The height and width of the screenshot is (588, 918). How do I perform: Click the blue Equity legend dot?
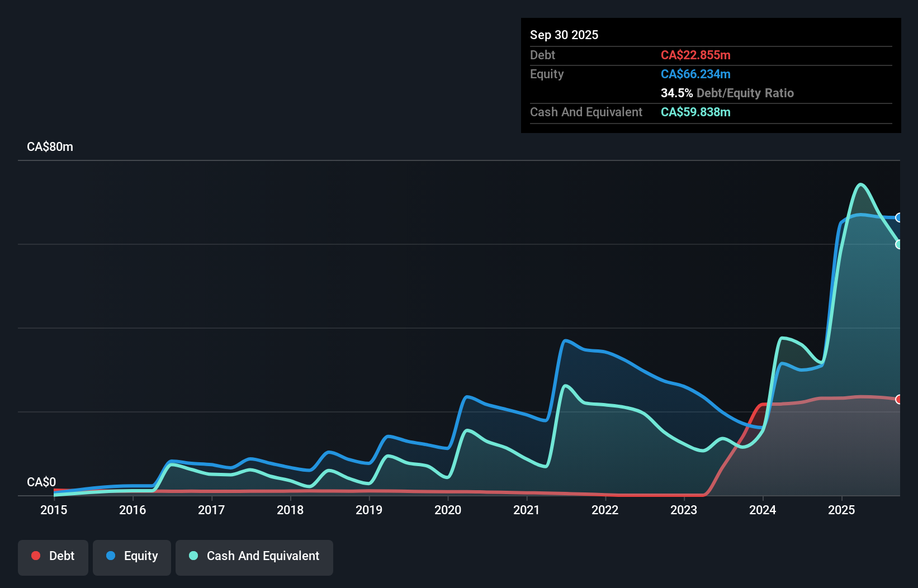(x=110, y=556)
